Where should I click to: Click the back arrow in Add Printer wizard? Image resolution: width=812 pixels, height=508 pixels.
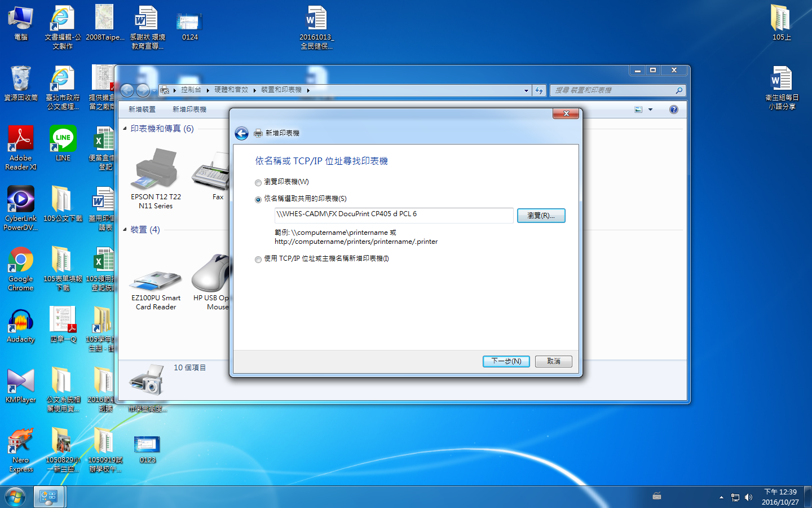(241, 133)
